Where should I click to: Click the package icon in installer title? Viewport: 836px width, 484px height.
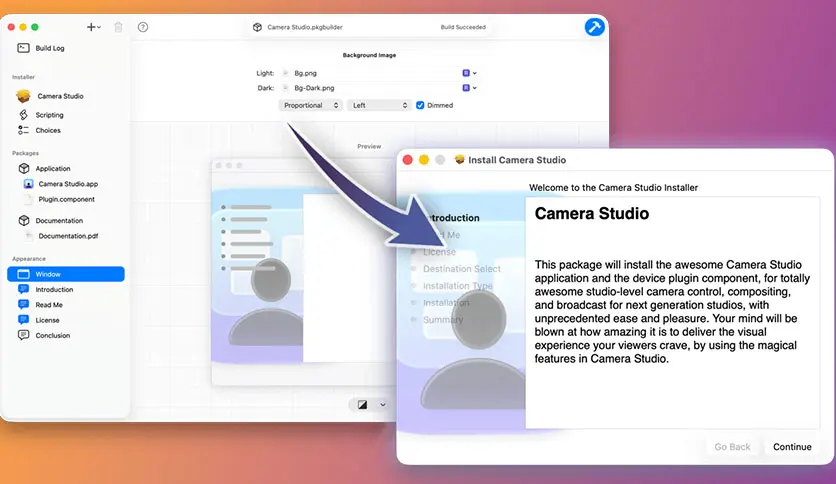coord(459,159)
